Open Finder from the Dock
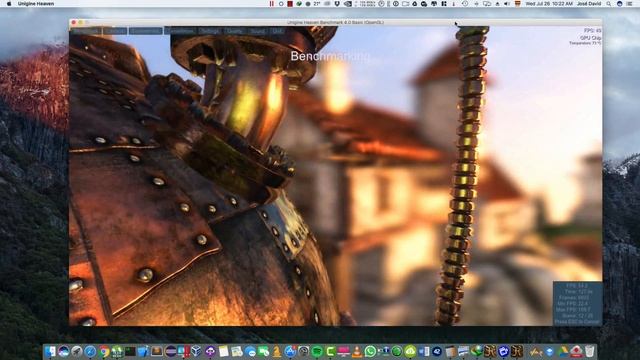 pyautogui.click(x=50, y=351)
